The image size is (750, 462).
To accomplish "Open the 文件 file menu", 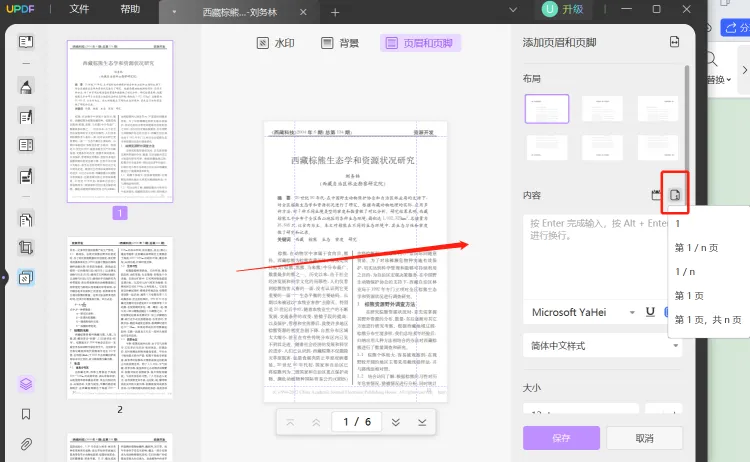I will 79,9.
